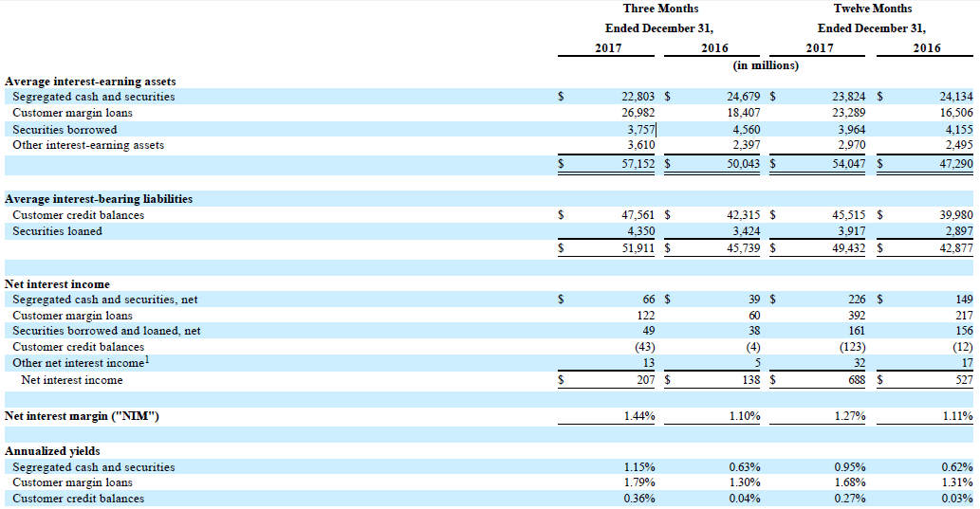
Task: Select the 3,610 value cell
Action: tap(640, 145)
